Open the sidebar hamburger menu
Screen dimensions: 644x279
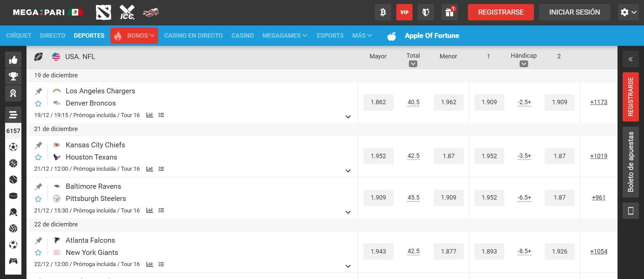pyautogui.click(x=13, y=115)
